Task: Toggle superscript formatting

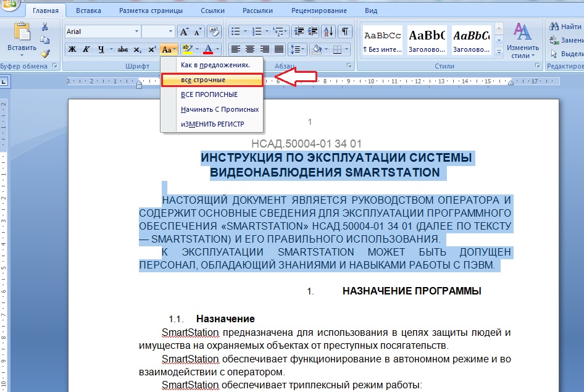Action: pos(152,49)
